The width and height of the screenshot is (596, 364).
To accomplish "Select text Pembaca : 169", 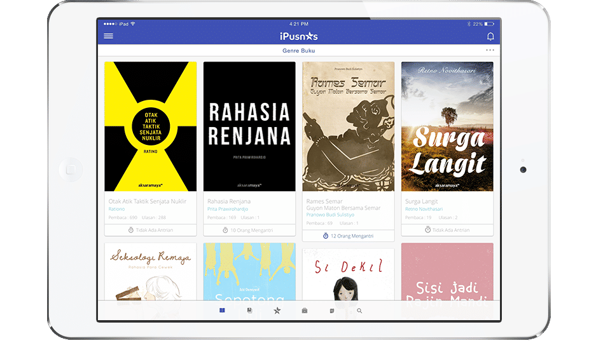I will point(221,217).
